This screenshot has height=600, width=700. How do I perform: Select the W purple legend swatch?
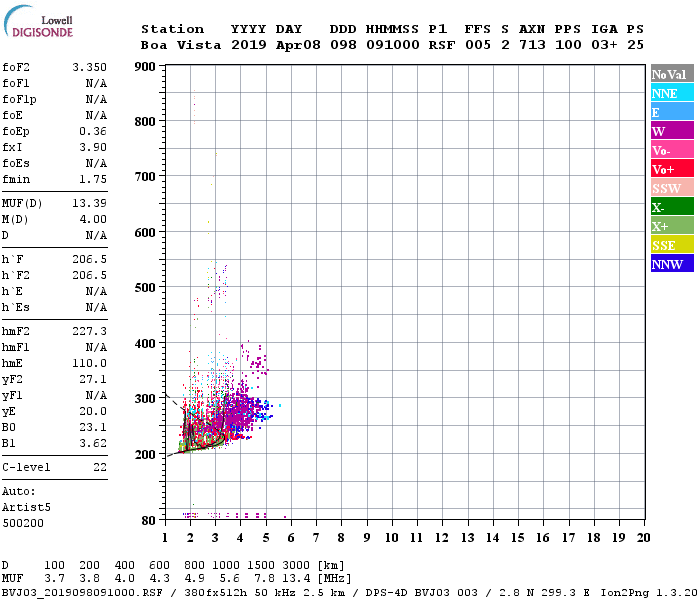click(x=672, y=131)
